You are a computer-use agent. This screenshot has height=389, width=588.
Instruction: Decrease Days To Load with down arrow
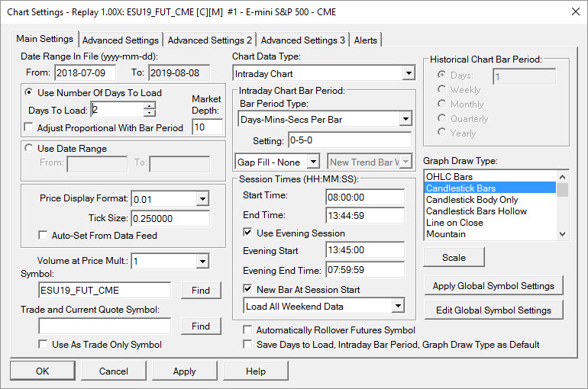pyautogui.click(x=149, y=113)
